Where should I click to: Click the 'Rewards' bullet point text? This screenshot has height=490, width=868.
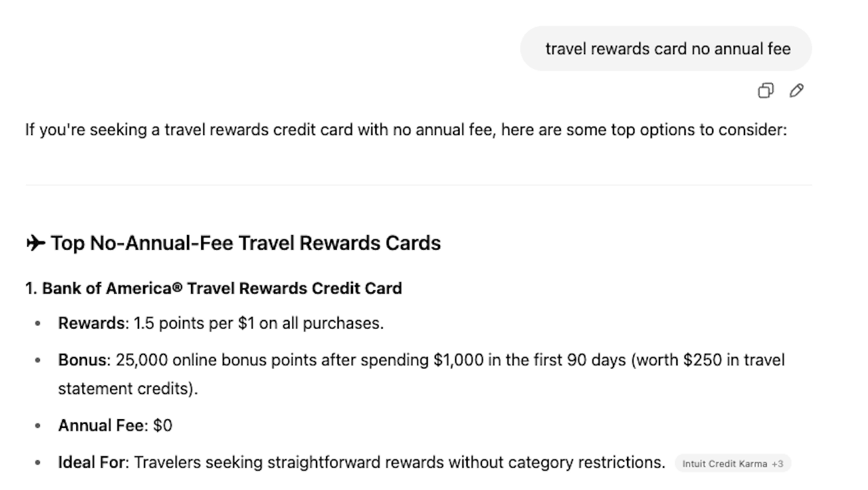[x=219, y=323]
